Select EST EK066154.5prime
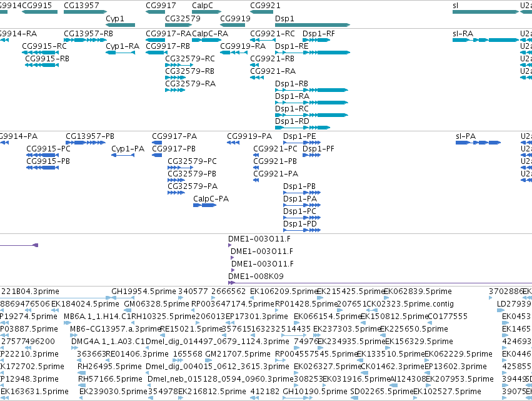Screen dimensions: 532x401 pyautogui.click(x=298, y=323)
